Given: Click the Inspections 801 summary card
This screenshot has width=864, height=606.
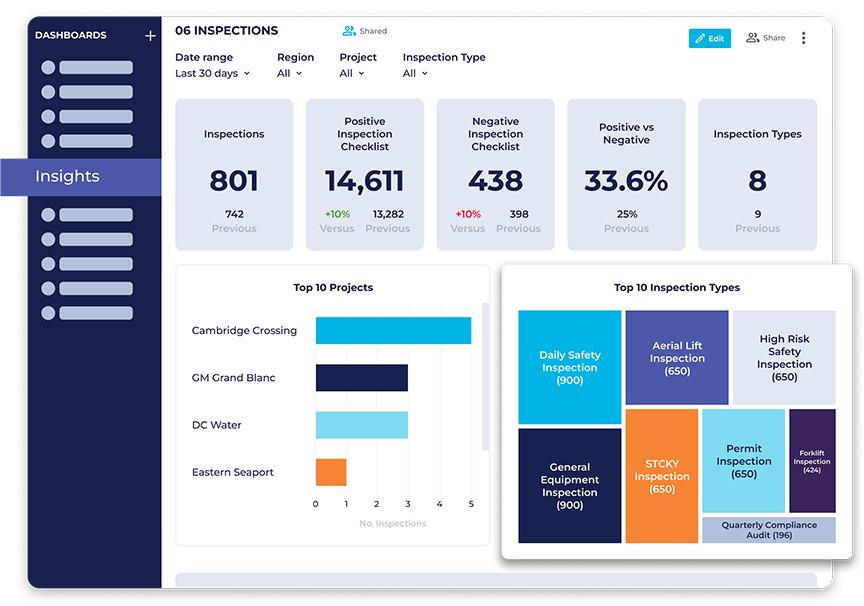Looking at the screenshot, I should tap(234, 174).
